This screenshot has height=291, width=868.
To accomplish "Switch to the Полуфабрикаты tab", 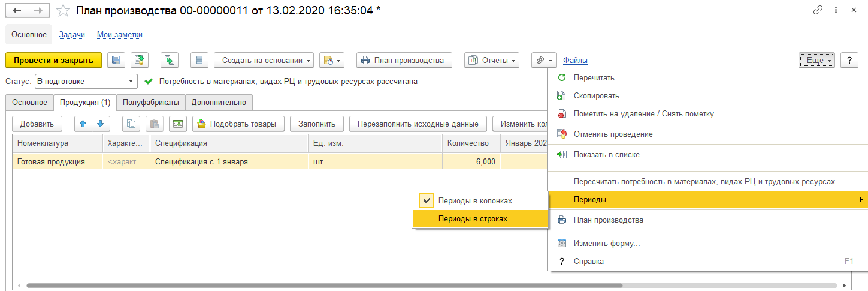I will (151, 103).
